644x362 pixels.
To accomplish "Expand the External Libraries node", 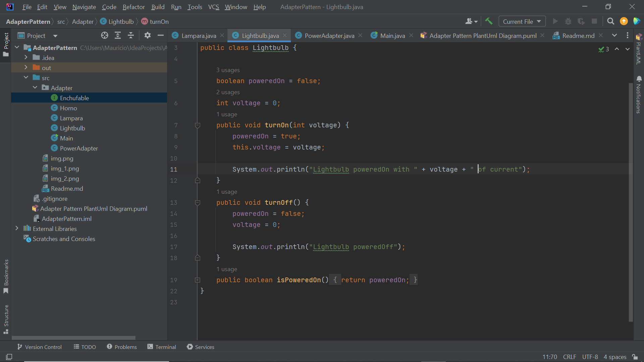I will pos(17,229).
